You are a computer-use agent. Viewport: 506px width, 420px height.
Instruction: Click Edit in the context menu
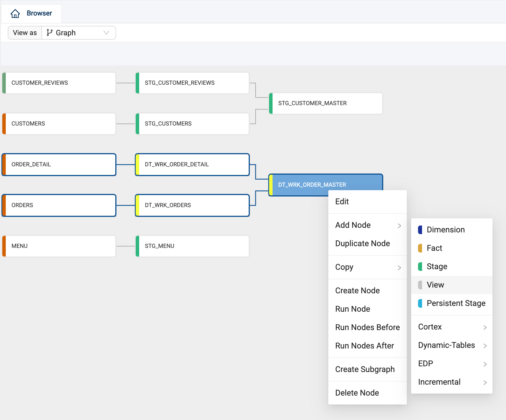tap(342, 202)
